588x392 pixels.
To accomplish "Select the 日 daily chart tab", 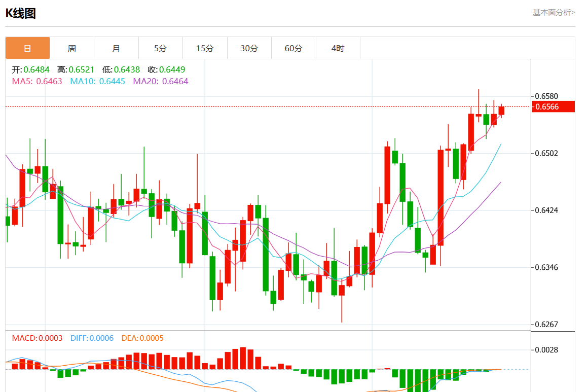I will (x=27, y=48).
